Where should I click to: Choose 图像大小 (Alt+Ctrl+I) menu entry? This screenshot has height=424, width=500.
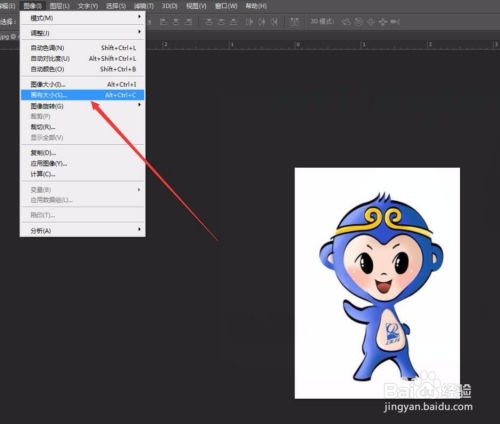click(x=82, y=84)
